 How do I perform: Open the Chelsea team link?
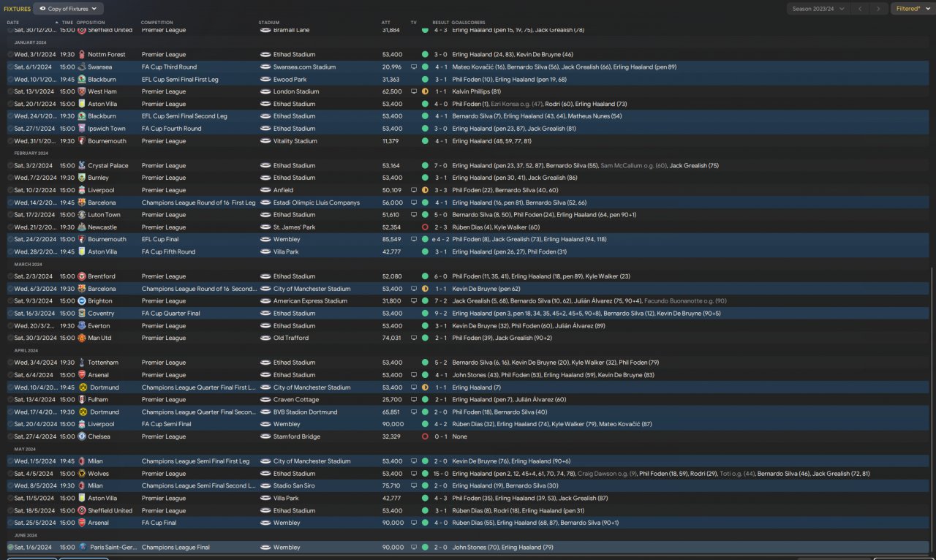coord(99,436)
